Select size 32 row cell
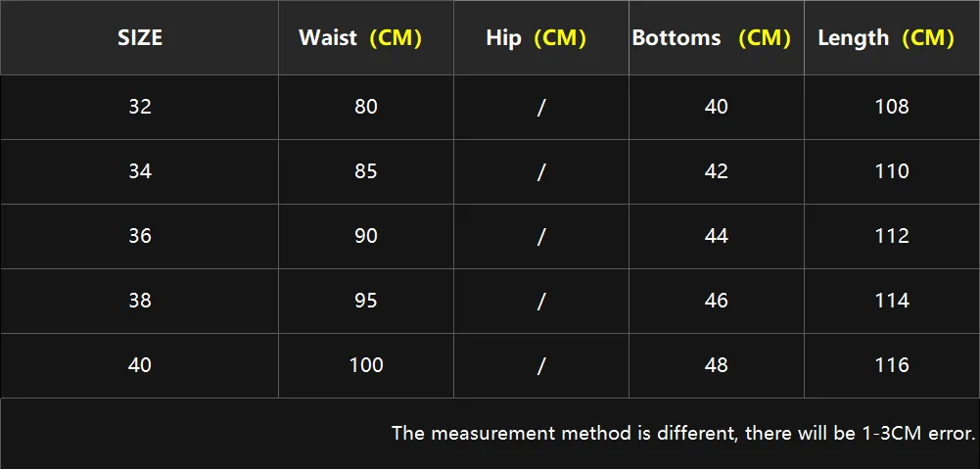 pos(139,107)
